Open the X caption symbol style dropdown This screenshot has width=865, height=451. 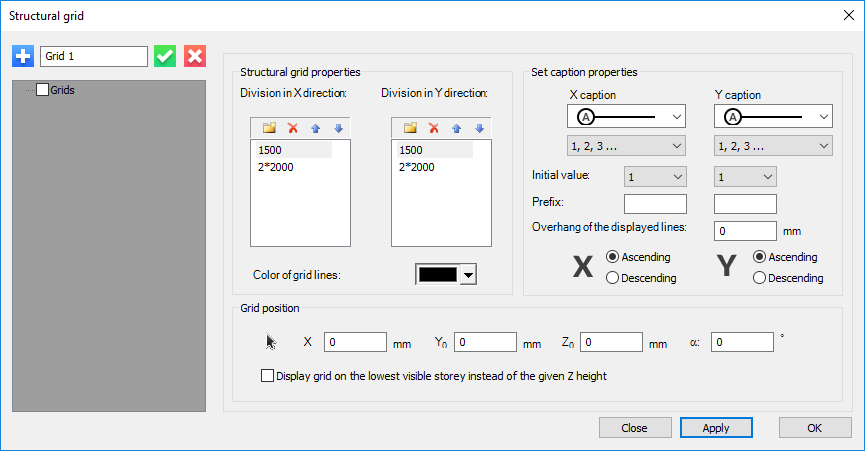(627, 116)
